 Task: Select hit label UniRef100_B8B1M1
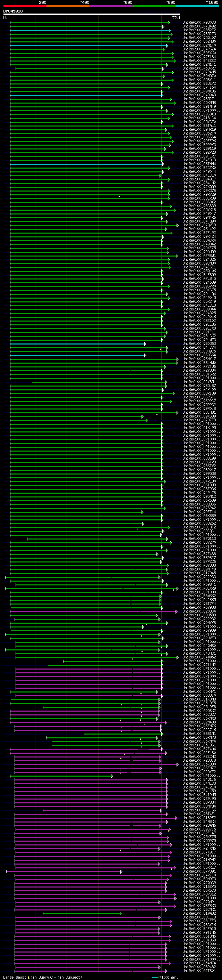[x=199, y=734]
